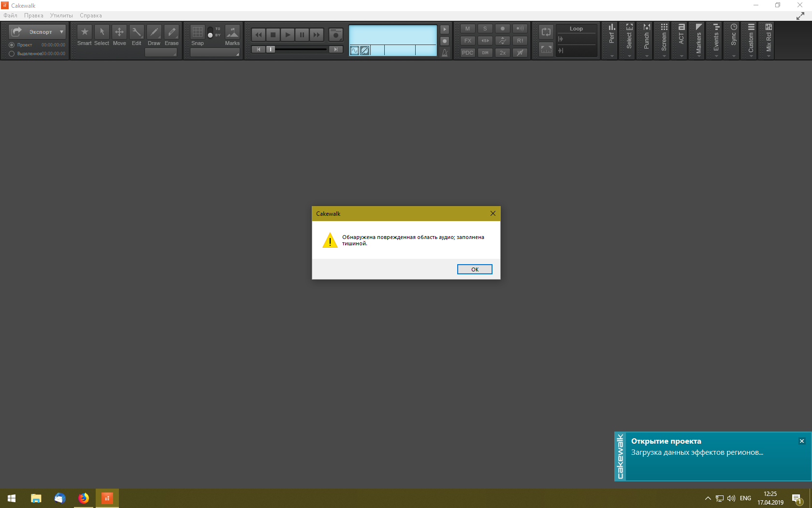Viewport: 812px width, 508px height.
Task: Toggle global arm record dot button
Action: coord(503,29)
